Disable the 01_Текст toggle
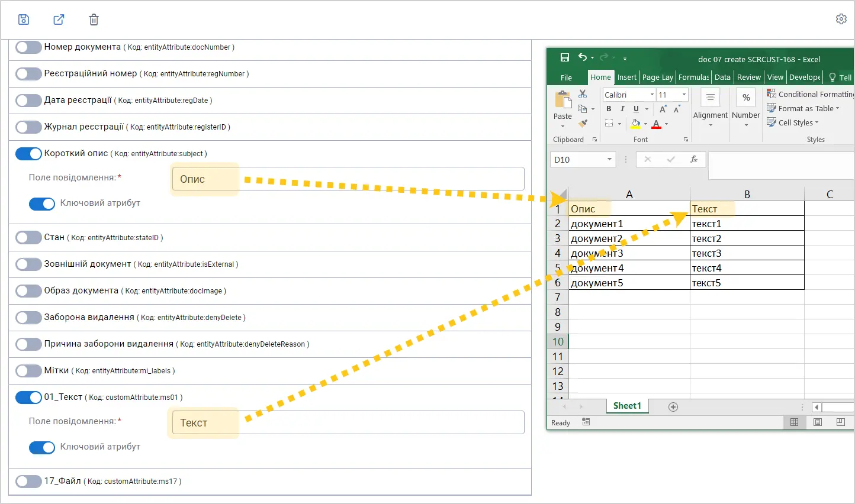This screenshot has width=855, height=504. coord(28,398)
